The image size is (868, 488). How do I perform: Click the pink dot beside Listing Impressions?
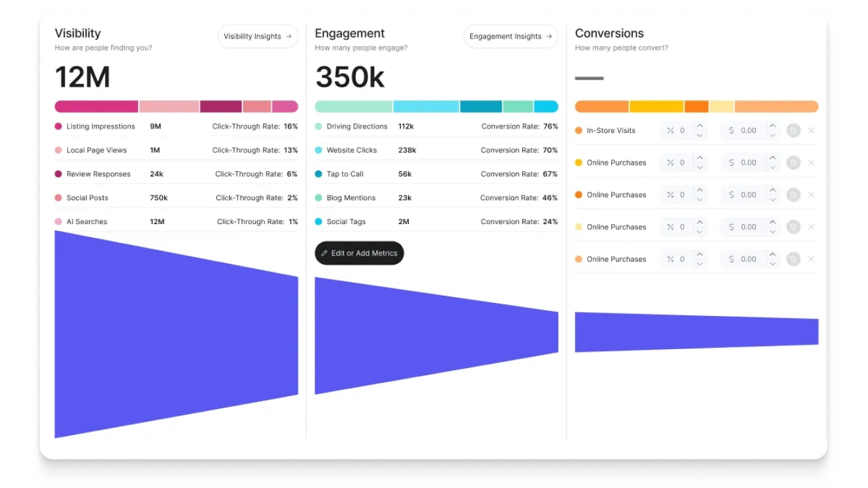[59, 126]
